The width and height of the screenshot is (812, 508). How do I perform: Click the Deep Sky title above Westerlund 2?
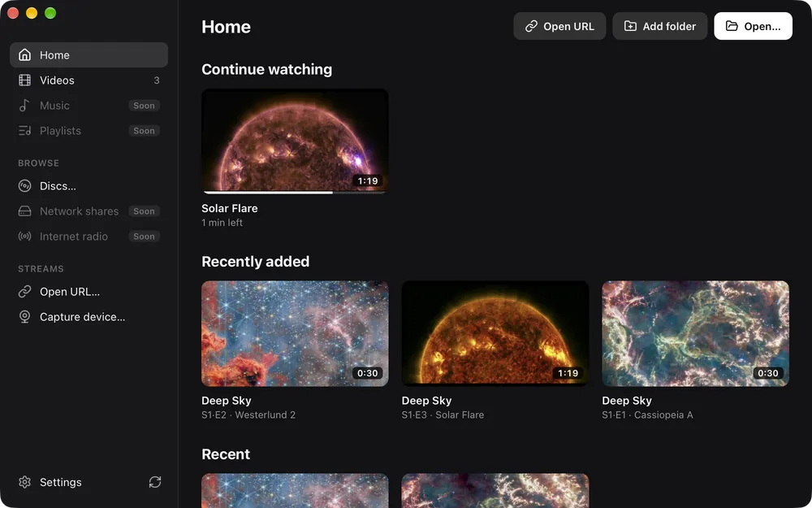pyautogui.click(x=227, y=401)
